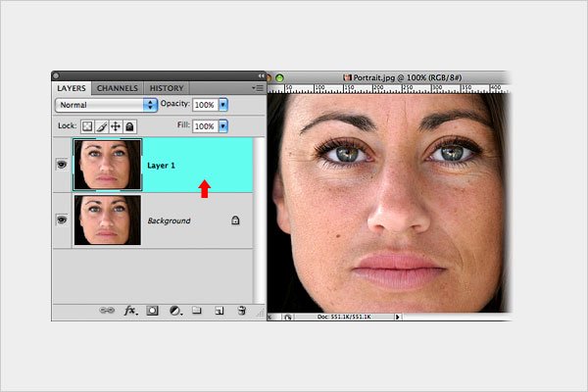
Task: Toggle lock image pixels brush icon
Action: [101, 126]
